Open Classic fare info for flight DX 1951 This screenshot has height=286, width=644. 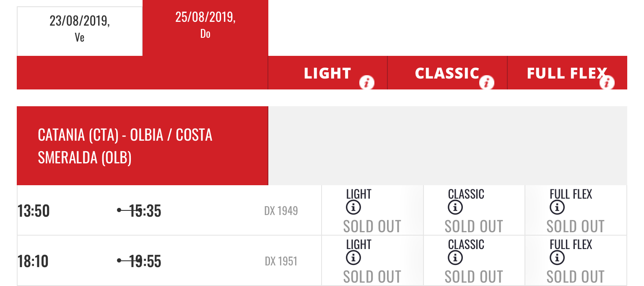(x=455, y=258)
